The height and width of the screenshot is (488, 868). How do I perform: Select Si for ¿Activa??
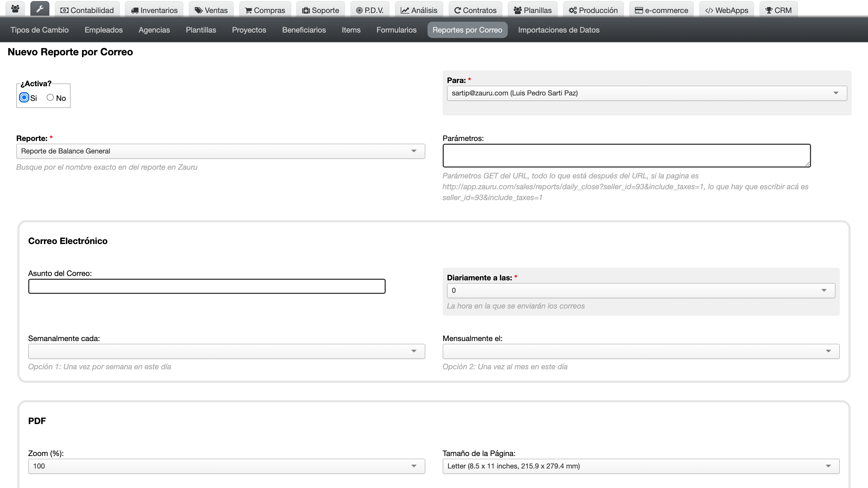tap(24, 98)
